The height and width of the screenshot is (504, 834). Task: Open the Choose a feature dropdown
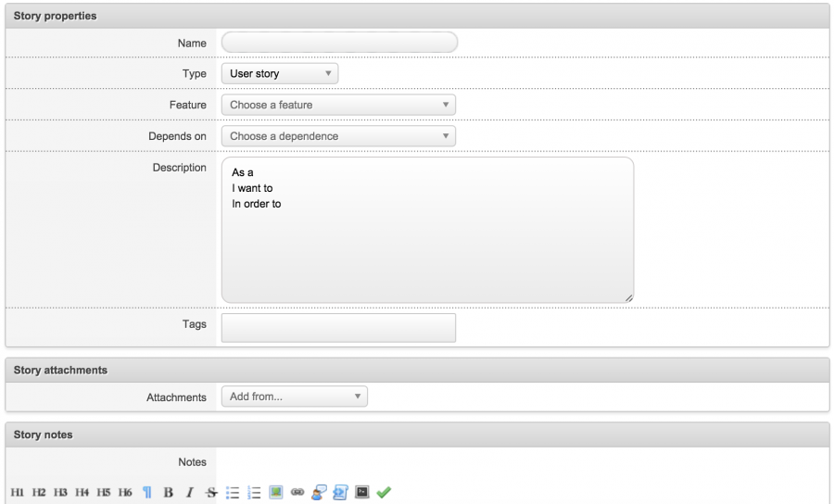(338, 105)
